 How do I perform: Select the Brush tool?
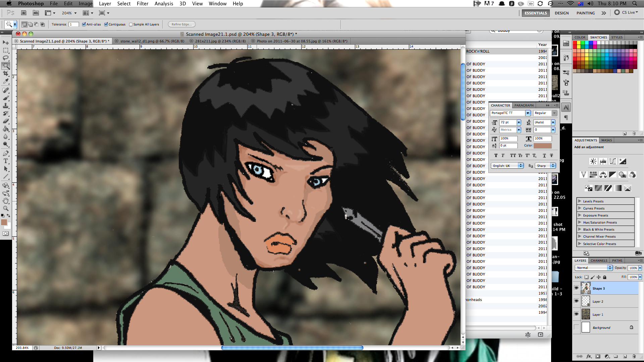6,98
